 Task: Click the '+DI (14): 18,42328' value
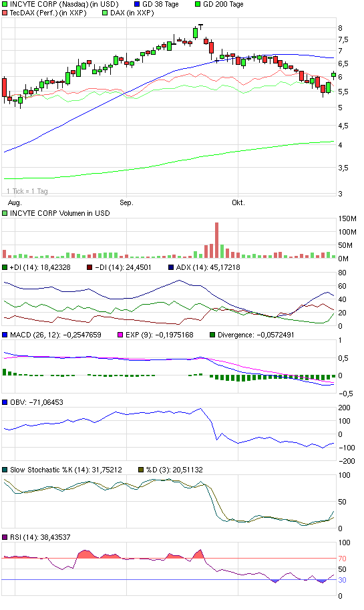tap(41, 267)
